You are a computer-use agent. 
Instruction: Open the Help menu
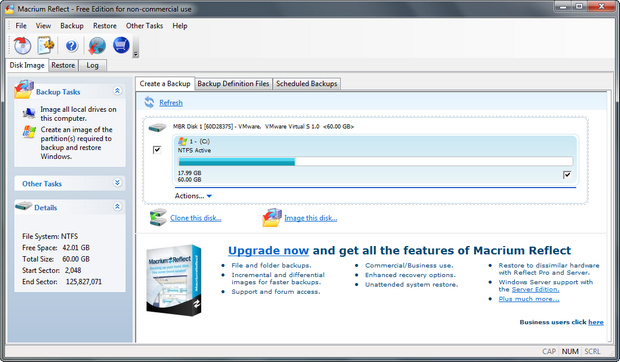click(x=180, y=26)
